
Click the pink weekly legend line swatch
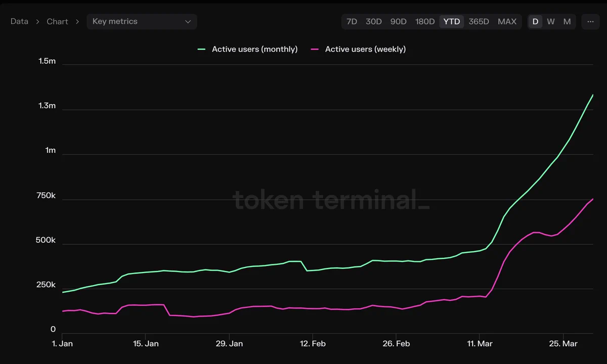[x=315, y=49]
